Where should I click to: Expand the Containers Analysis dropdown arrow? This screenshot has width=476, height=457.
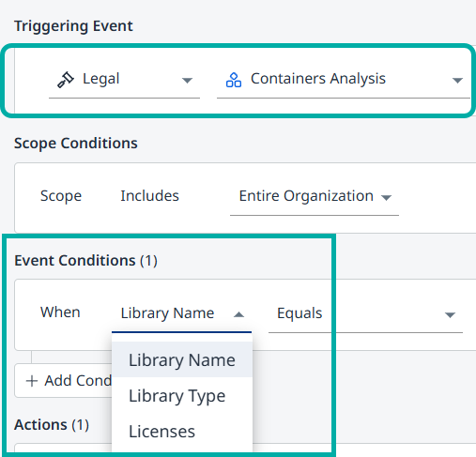[457, 81]
